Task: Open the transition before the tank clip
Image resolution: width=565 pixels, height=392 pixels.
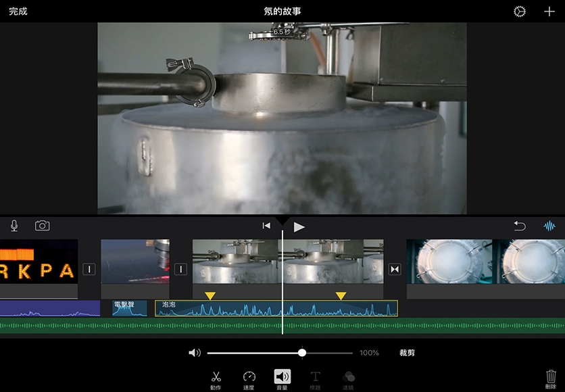Action: click(180, 270)
